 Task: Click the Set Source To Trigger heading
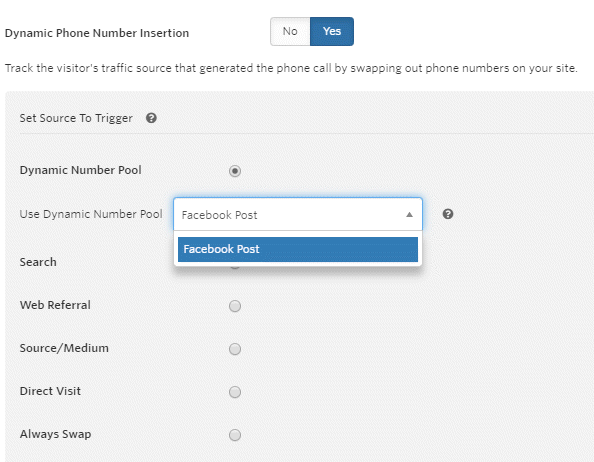coord(76,118)
